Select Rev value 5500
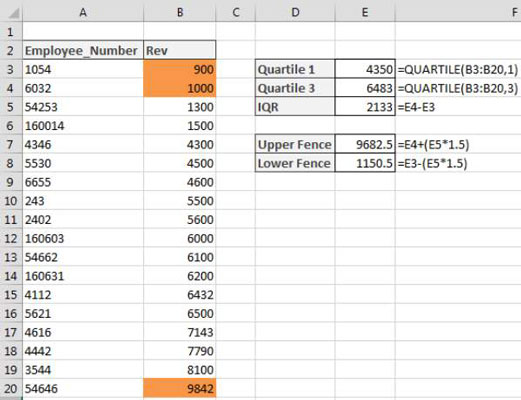 (x=180, y=201)
